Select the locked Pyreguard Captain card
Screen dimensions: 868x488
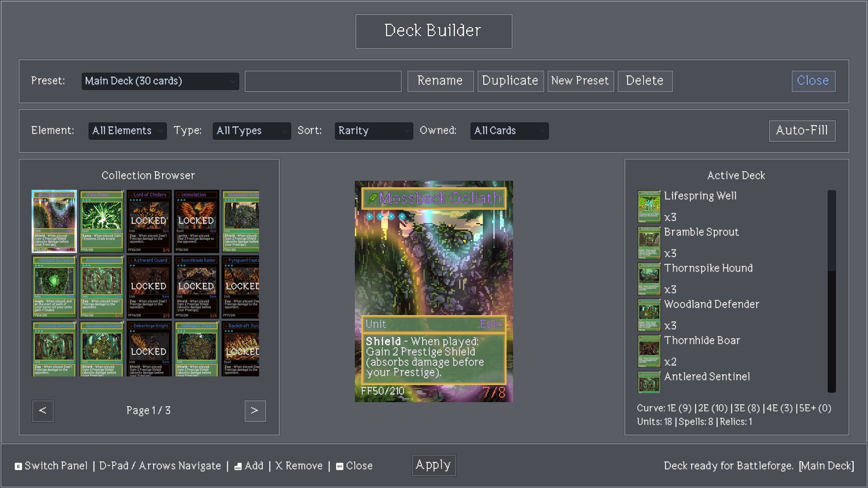click(241, 287)
